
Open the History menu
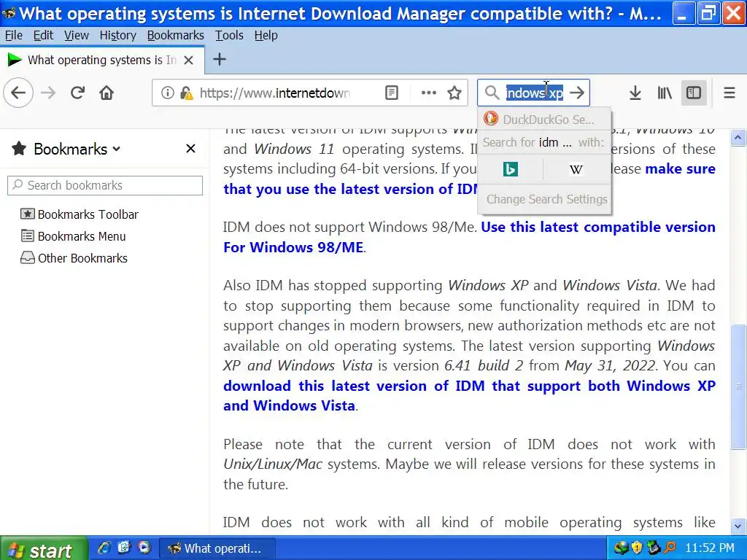coord(117,35)
